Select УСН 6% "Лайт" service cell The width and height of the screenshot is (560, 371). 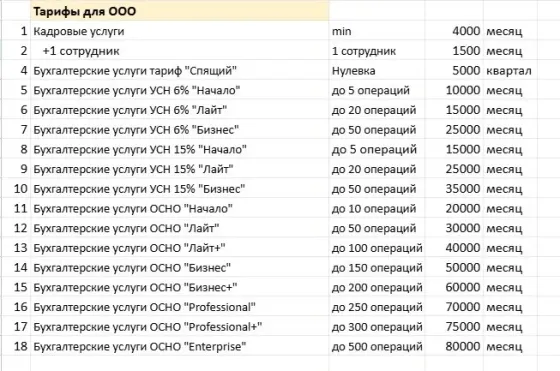click(180, 110)
